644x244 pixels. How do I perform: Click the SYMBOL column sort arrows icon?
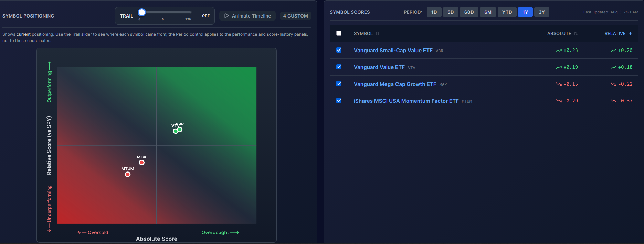pos(377,33)
